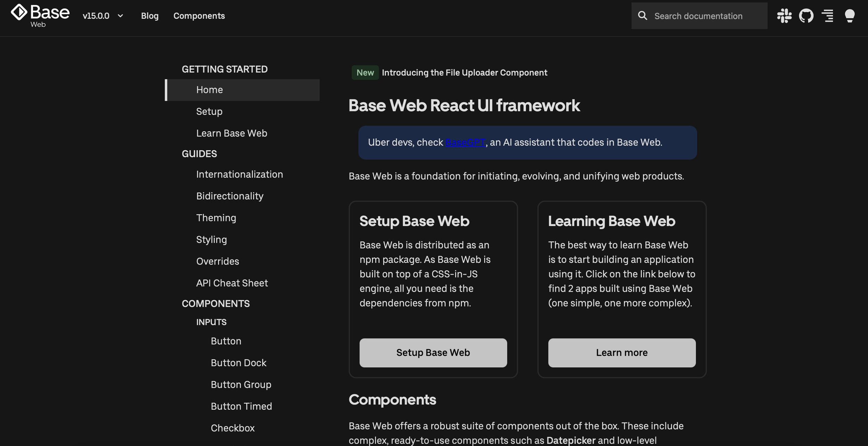The image size is (868, 446).
Task: Click the Learning Base Web card heading
Action: (x=611, y=221)
